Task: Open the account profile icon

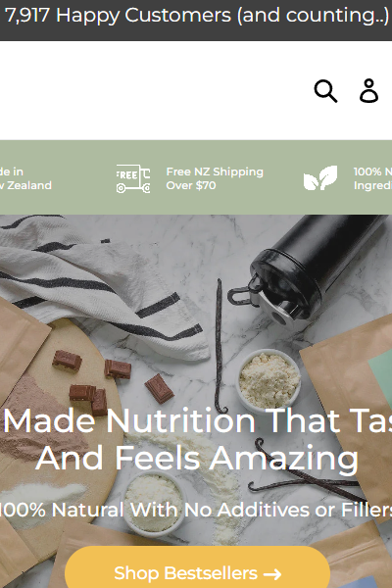Action: pyautogui.click(x=368, y=91)
